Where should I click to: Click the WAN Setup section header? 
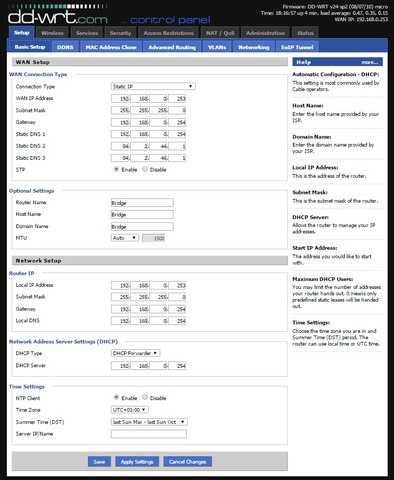click(x=150, y=62)
